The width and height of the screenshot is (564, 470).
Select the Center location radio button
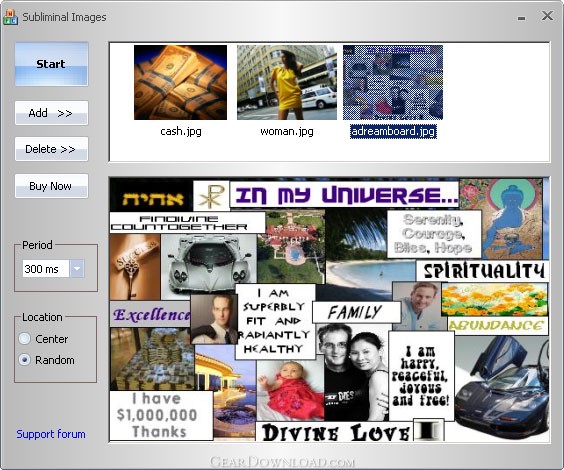(x=24, y=339)
